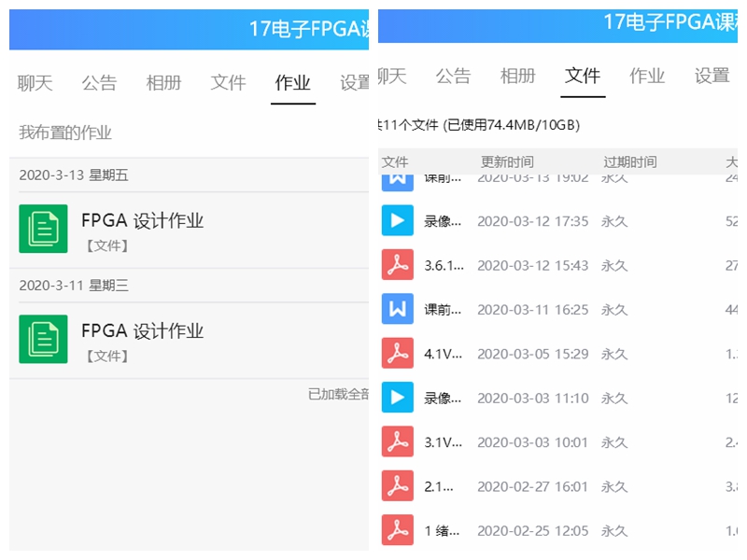The width and height of the screenshot is (747, 560).
Task: Click the 我布置的作业 section heading
Action: (x=65, y=133)
